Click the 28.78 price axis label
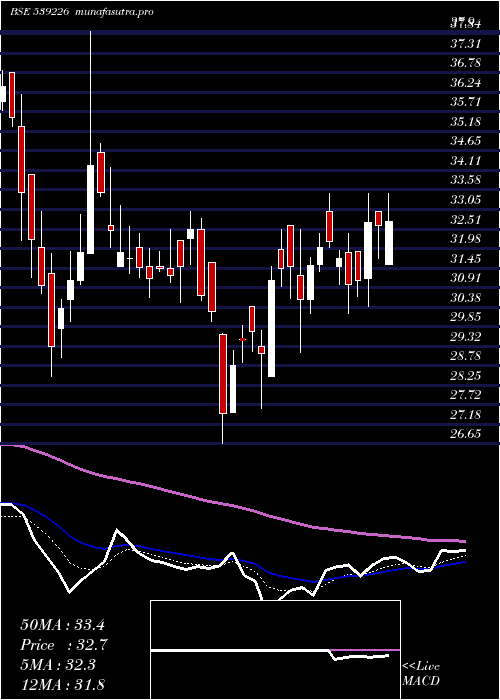This screenshot has height=700, width=500. click(466, 356)
